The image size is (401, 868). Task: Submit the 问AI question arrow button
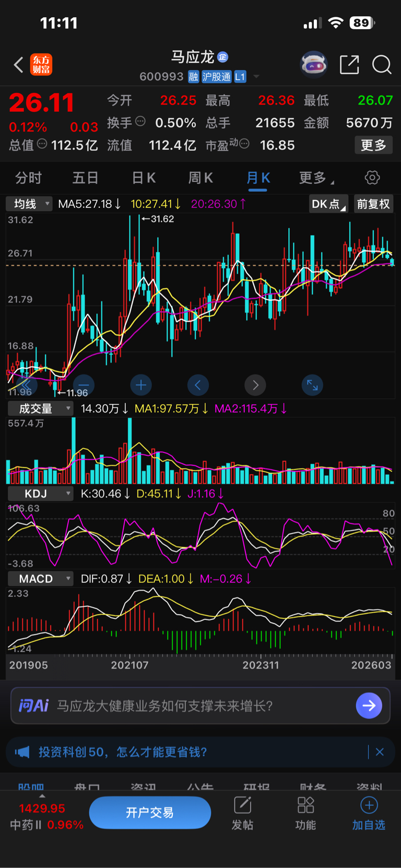pyautogui.click(x=369, y=706)
